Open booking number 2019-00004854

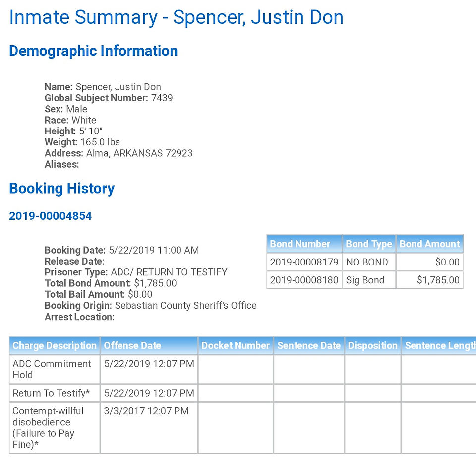[x=50, y=216]
